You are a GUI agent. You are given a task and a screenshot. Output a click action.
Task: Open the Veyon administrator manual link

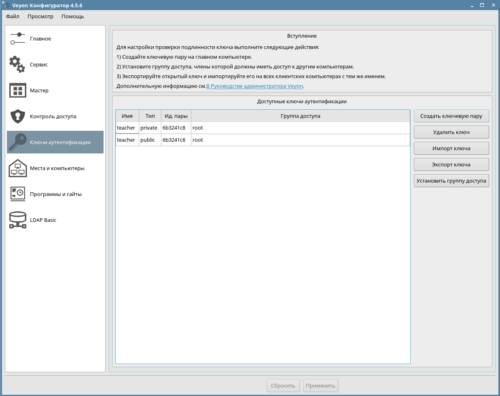255,86
